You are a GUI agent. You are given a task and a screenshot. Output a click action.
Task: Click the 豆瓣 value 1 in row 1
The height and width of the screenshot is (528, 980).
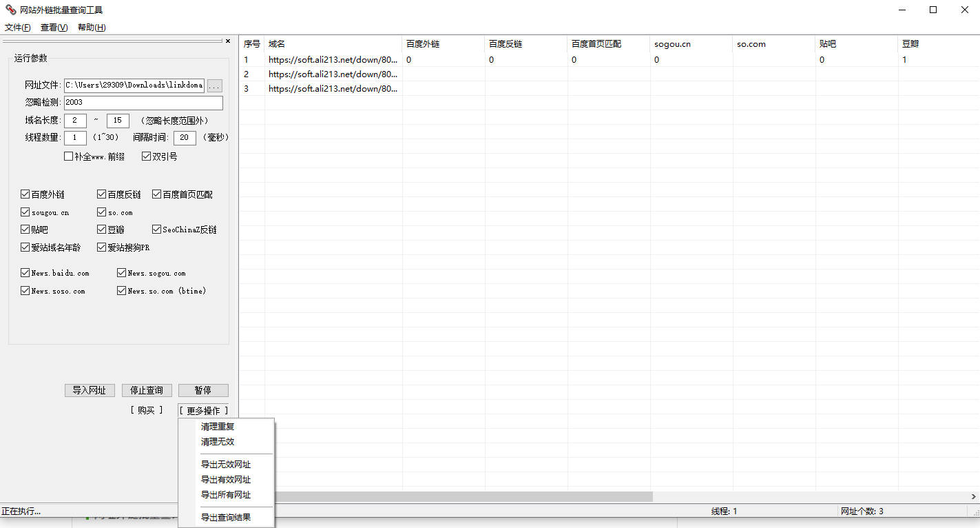(904, 59)
